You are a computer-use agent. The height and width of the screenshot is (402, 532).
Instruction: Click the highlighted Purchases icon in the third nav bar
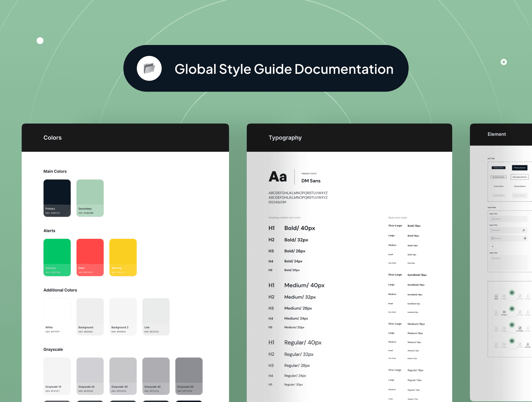(520, 328)
